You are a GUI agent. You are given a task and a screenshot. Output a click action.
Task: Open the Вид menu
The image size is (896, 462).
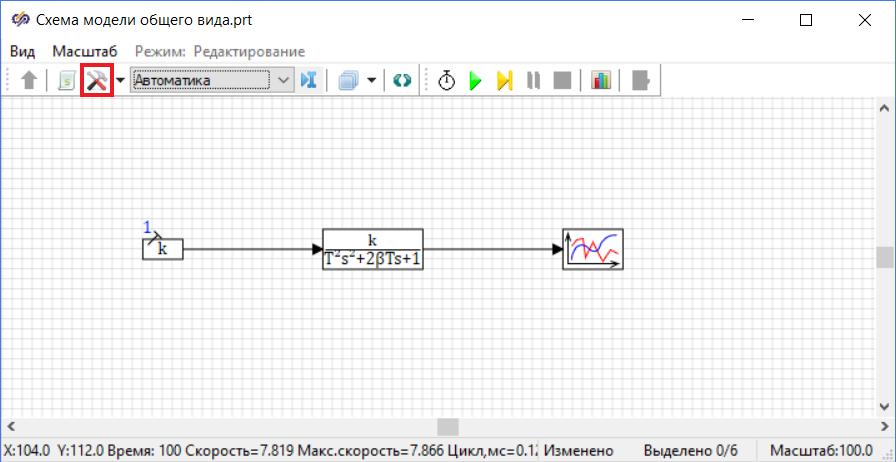click(x=23, y=51)
